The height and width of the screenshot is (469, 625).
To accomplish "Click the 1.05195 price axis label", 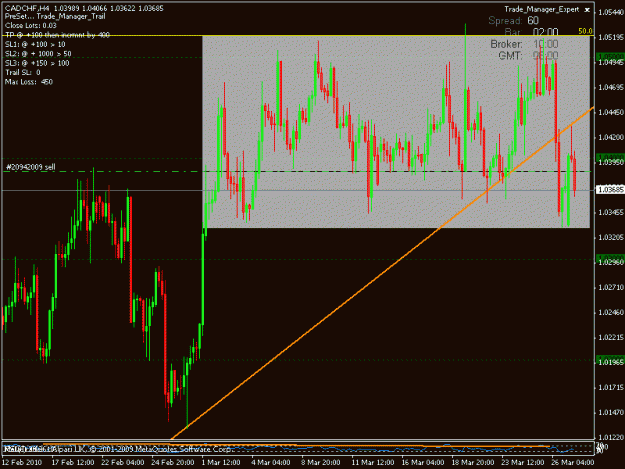I will click(610, 37).
